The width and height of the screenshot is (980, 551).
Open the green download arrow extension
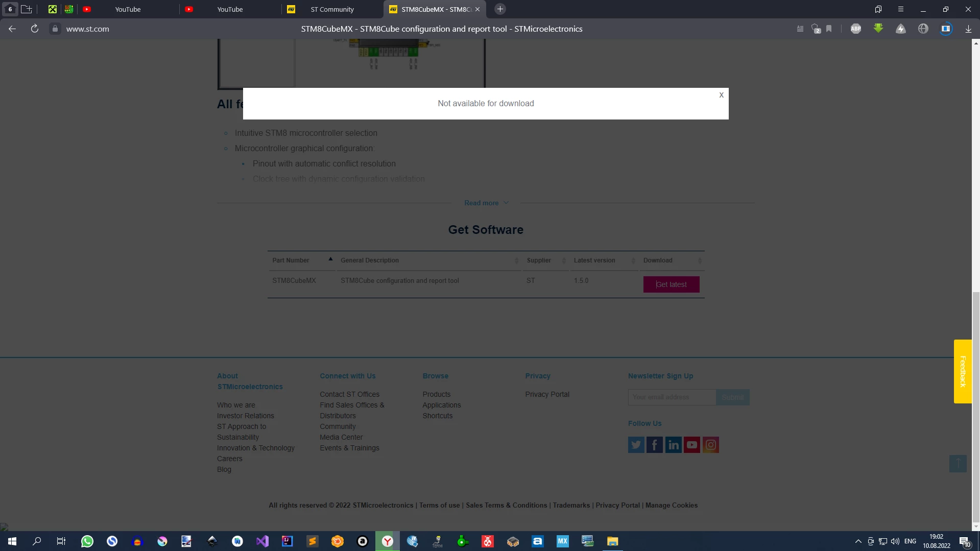point(878,29)
